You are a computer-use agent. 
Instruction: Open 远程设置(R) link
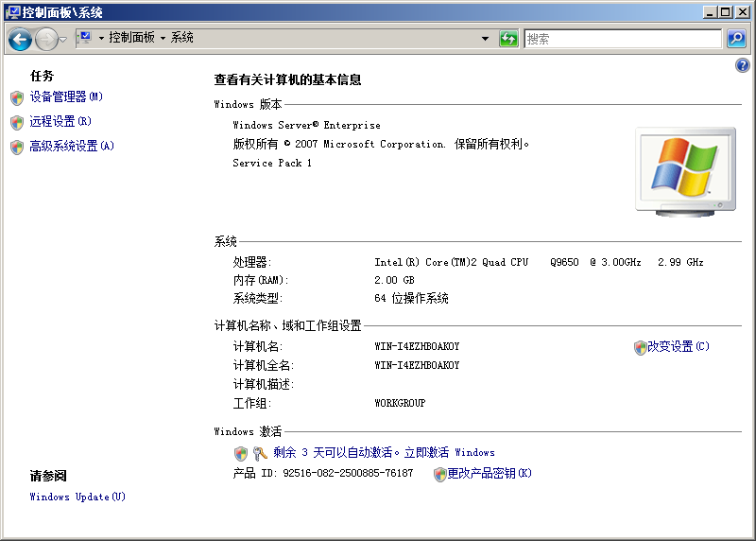click(60, 121)
